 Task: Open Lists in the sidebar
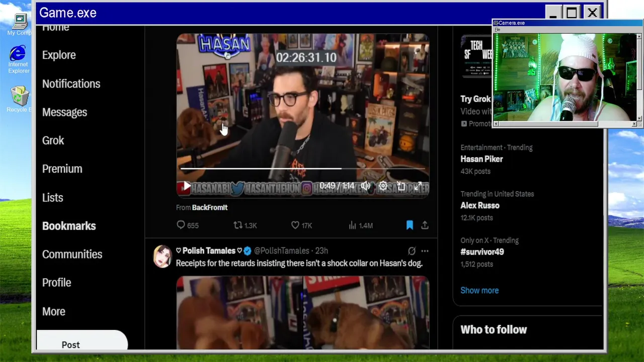pyautogui.click(x=52, y=198)
